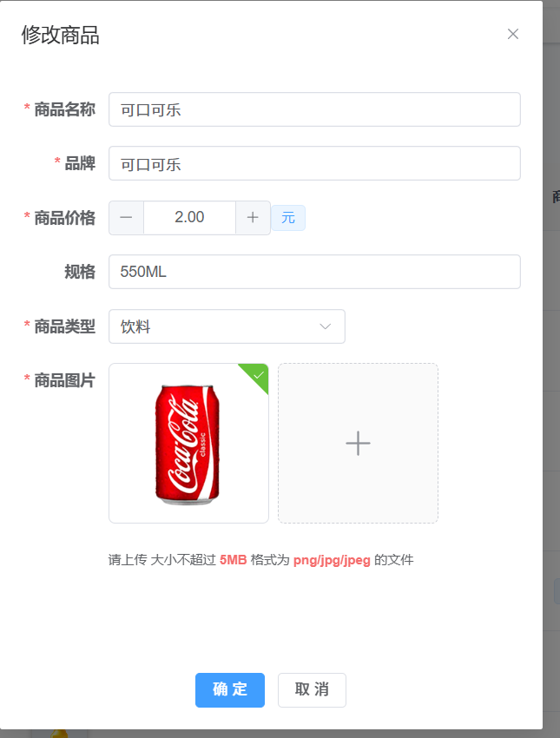Click the green checkmark badge on the image

[257, 375]
